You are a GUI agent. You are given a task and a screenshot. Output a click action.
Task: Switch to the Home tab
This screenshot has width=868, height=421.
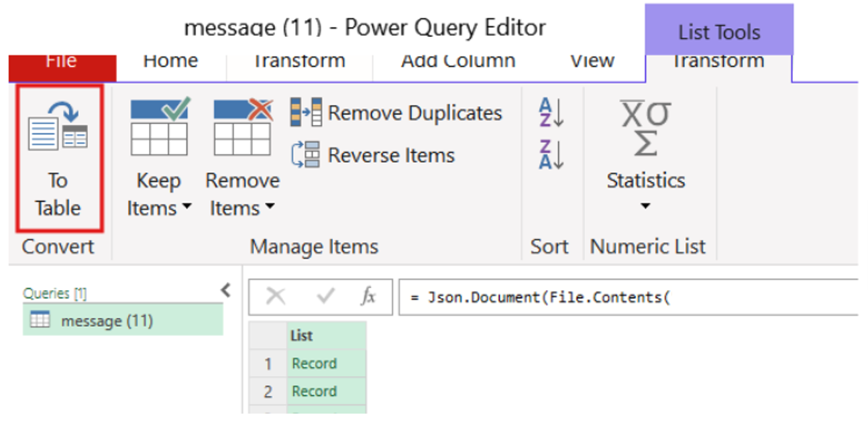[170, 62]
